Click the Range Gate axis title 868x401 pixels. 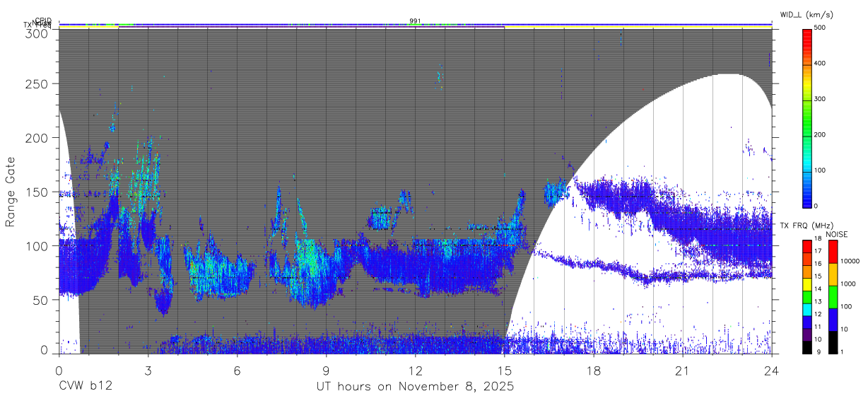click(x=11, y=192)
